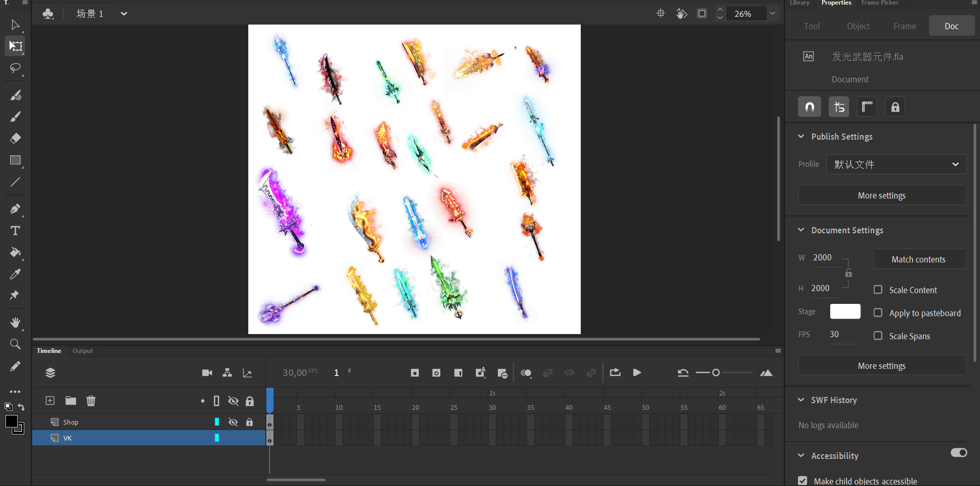Open the scene selector dropdown

[x=124, y=14]
